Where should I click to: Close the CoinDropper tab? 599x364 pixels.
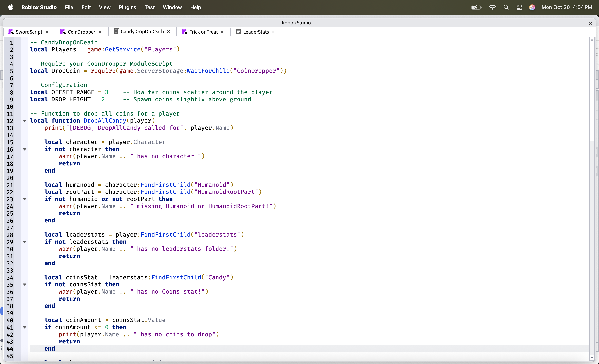coord(100,32)
